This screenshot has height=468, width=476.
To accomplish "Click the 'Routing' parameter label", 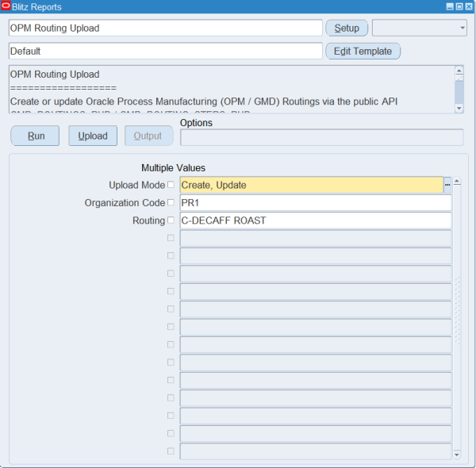I will coord(148,221).
